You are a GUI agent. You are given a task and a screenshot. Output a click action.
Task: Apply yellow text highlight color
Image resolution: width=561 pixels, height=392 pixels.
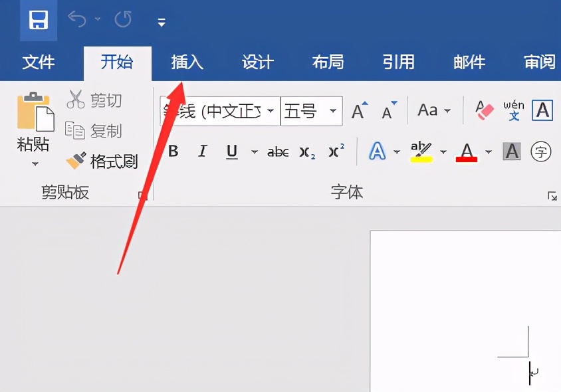(x=421, y=152)
